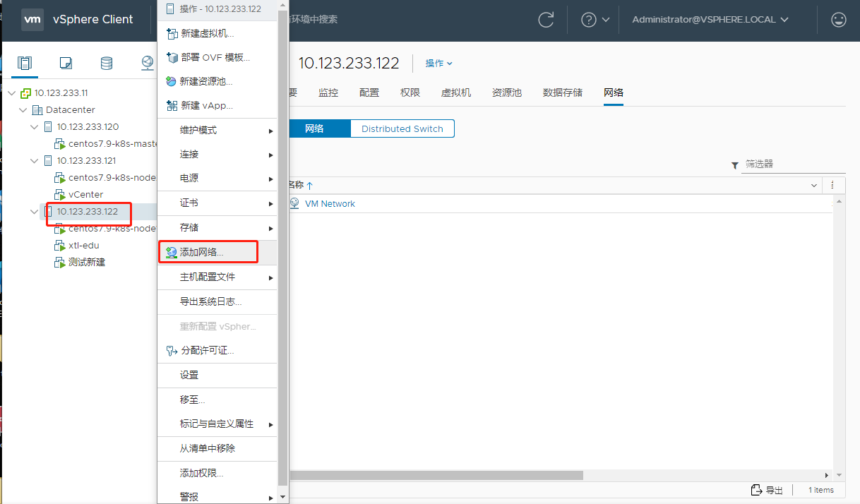This screenshot has height=504, width=860.
Task: Open the VM Network link
Action: (x=330, y=203)
